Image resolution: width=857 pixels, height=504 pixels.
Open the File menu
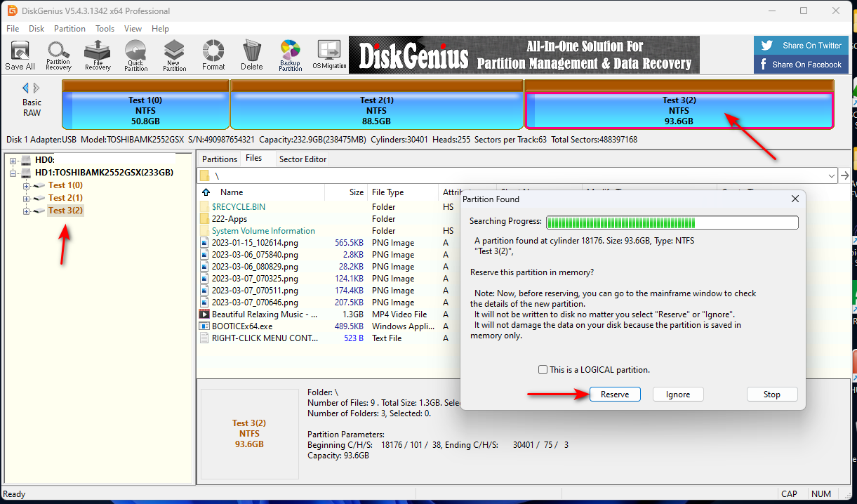(13, 29)
